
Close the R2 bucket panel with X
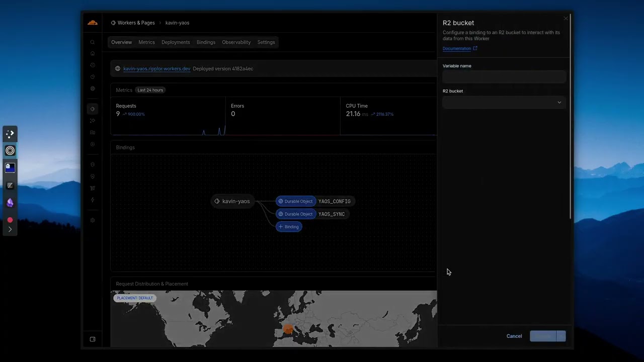pos(566,19)
